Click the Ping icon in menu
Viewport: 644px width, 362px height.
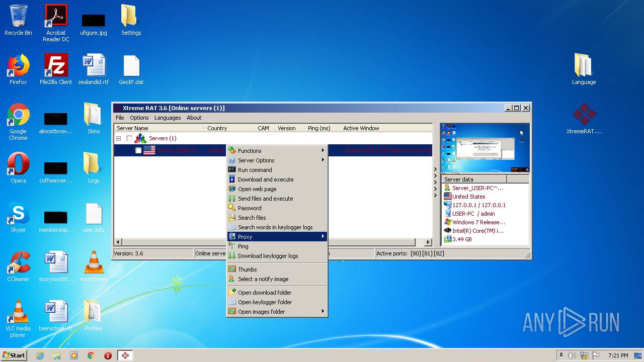(232, 246)
